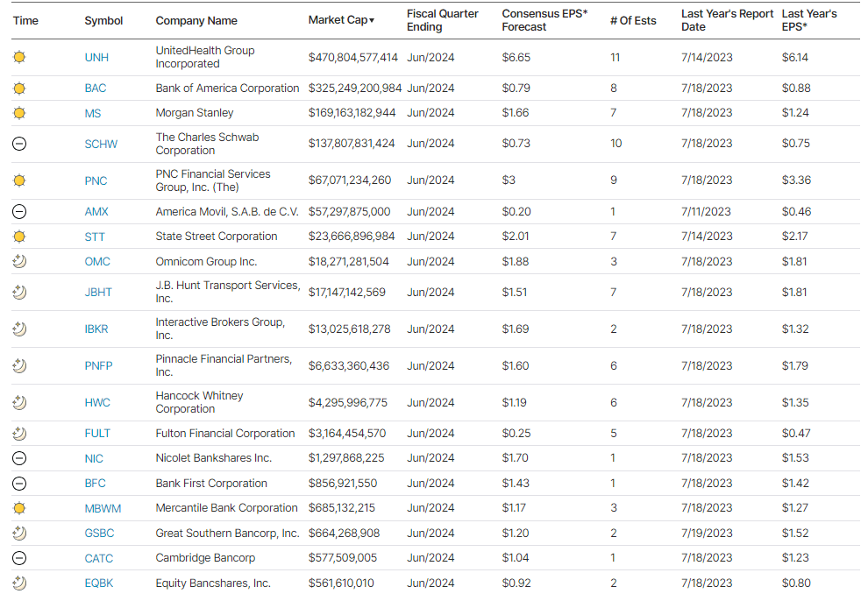Open the MS symbol link
Screen dimensions: 868x594
94,113
